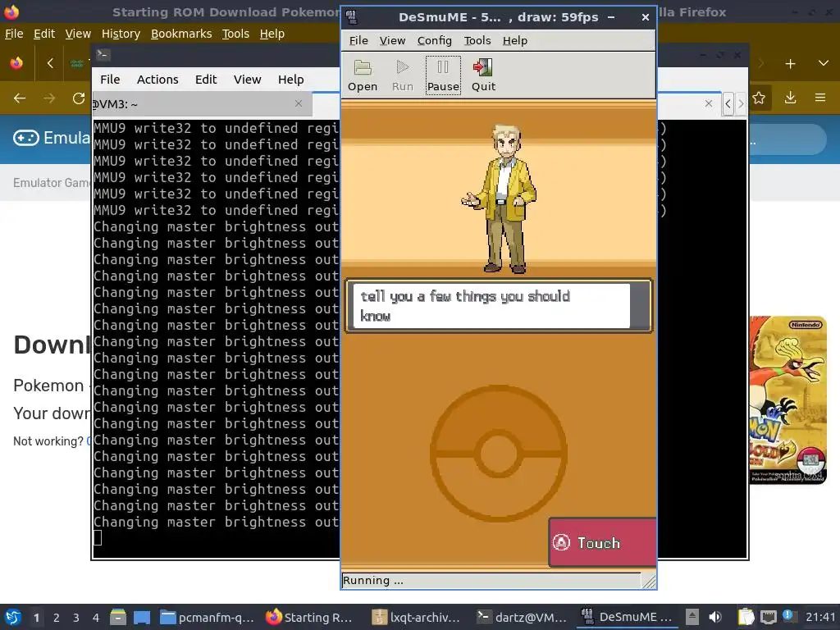Click the Firefox View icon in tab bar
This screenshot has height=630, width=840.
pyautogui.click(x=16, y=63)
